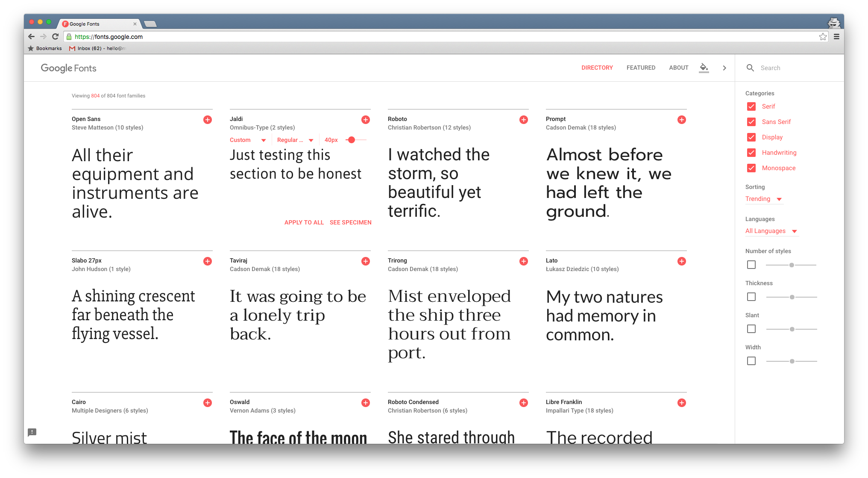Go back with browser back arrow
868x478 pixels.
[x=31, y=37]
